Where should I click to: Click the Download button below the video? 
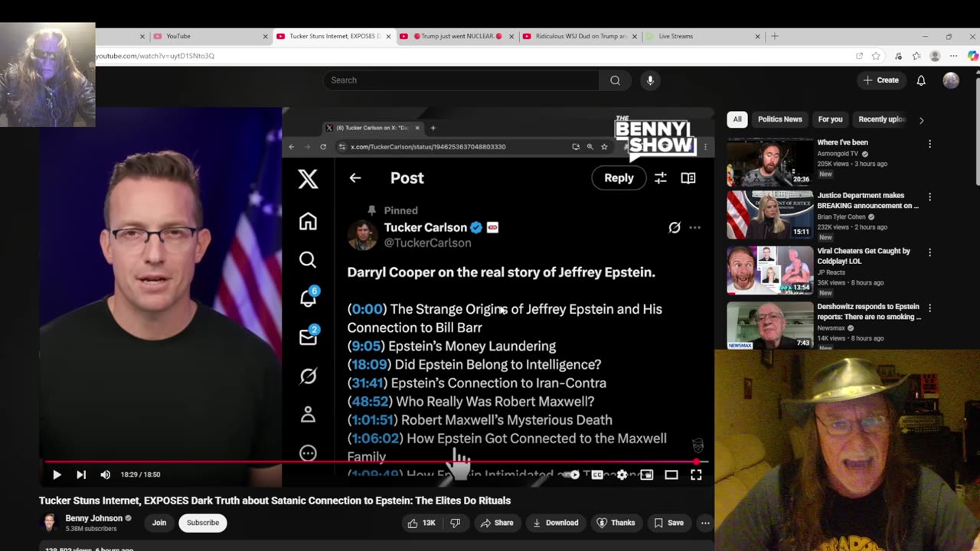[556, 523]
